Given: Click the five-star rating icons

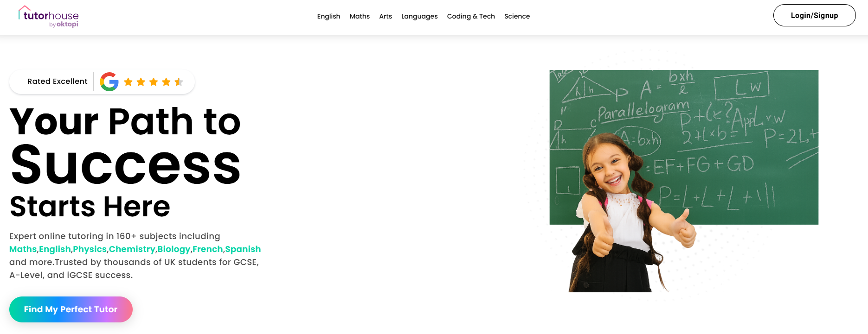Looking at the screenshot, I should [154, 82].
